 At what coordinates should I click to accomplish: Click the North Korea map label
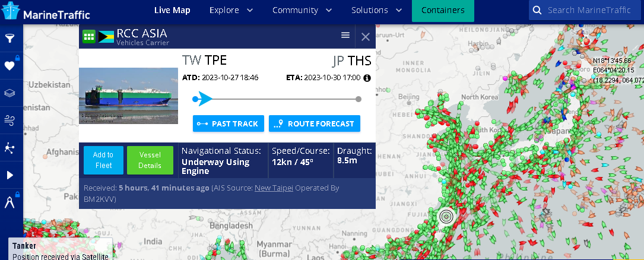[x=480, y=97]
